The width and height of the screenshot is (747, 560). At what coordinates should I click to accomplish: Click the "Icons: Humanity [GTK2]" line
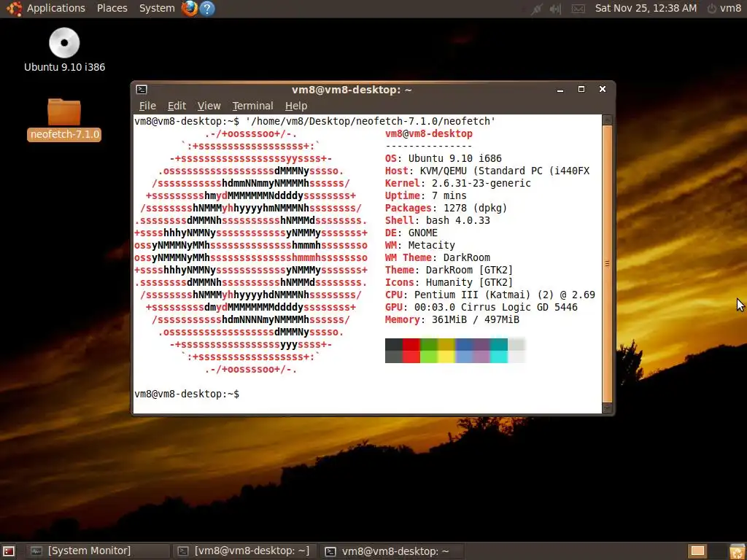449,282
